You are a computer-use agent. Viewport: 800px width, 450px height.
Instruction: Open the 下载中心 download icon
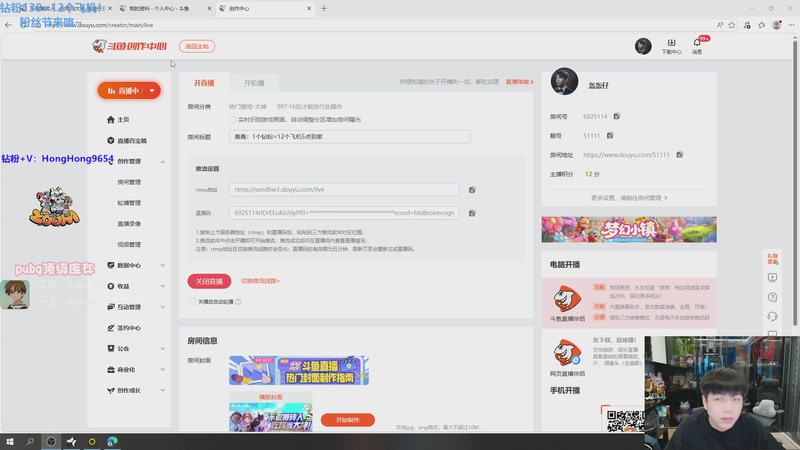(671, 45)
